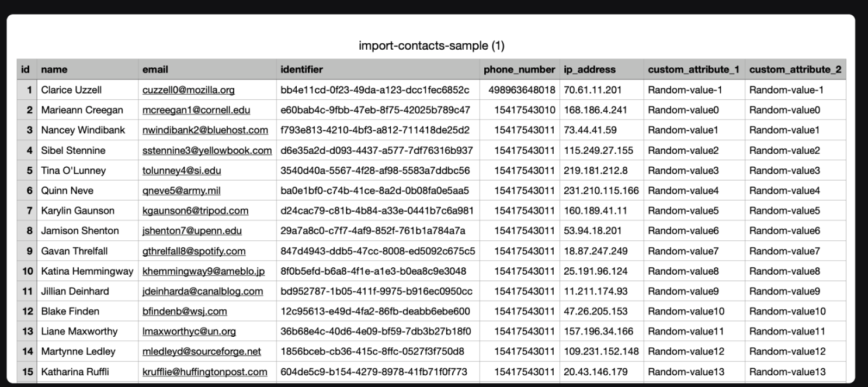This screenshot has width=868, height=387.
Task: Select the "ip_address" column header
Action: point(589,70)
